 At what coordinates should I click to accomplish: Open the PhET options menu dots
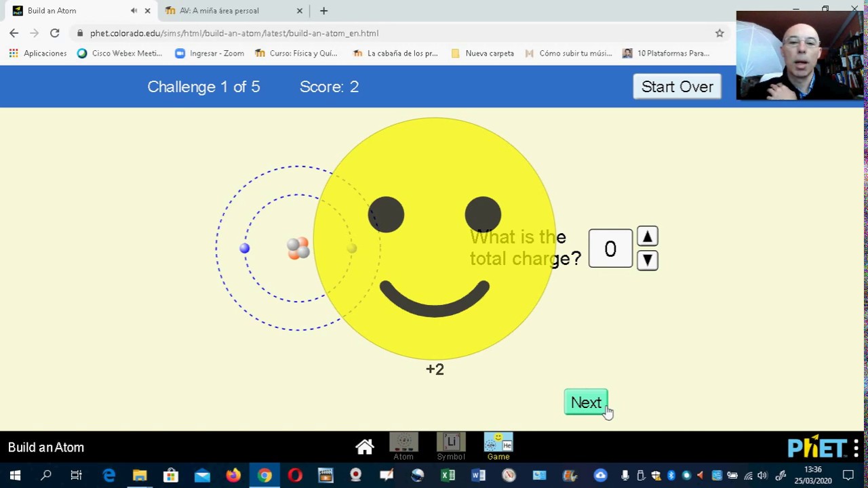(856, 448)
